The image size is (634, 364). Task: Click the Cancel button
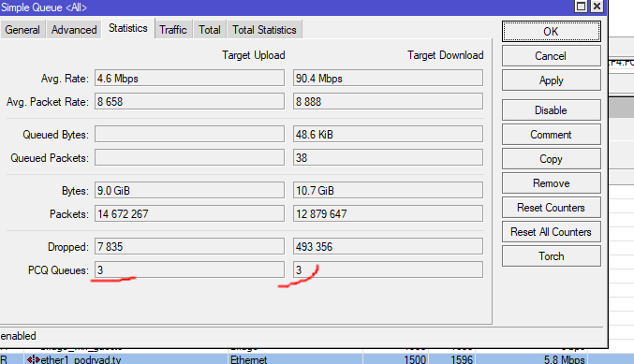click(551, 56)
